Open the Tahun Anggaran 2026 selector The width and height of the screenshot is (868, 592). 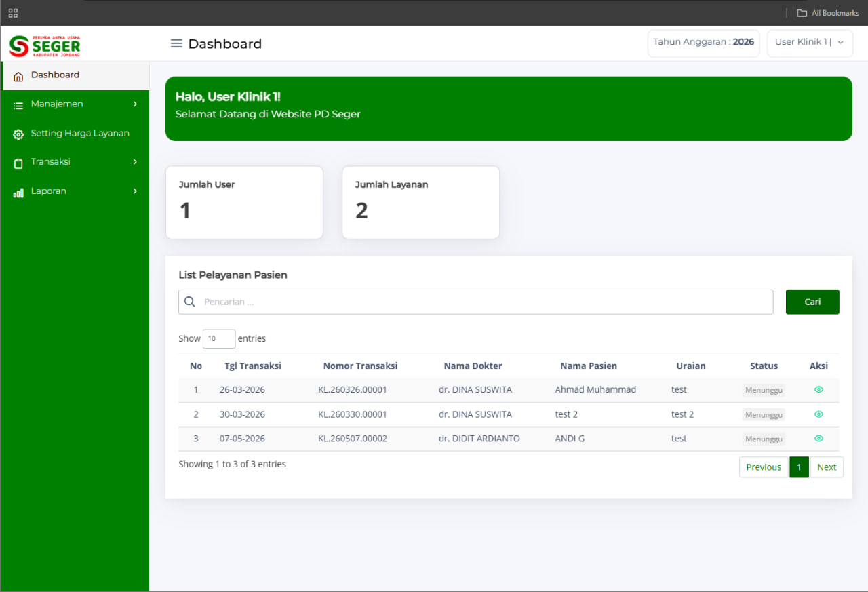(704, 43)
